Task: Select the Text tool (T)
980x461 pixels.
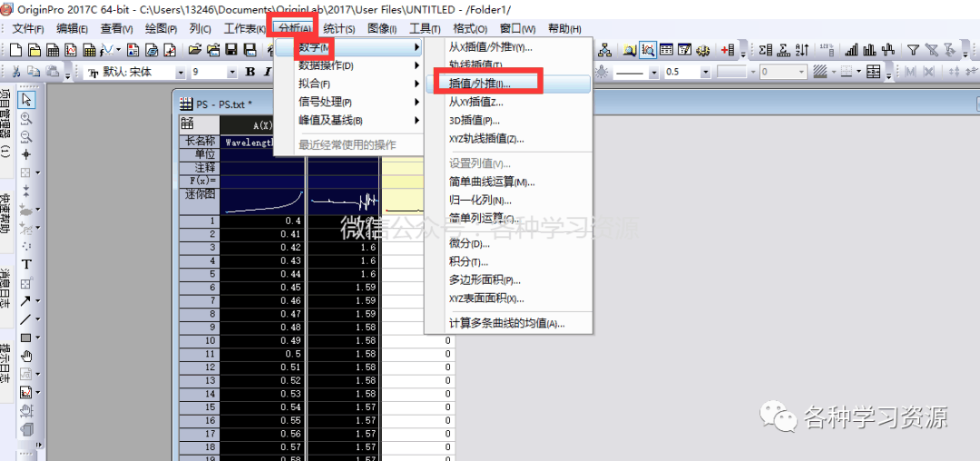Action: 26,264
